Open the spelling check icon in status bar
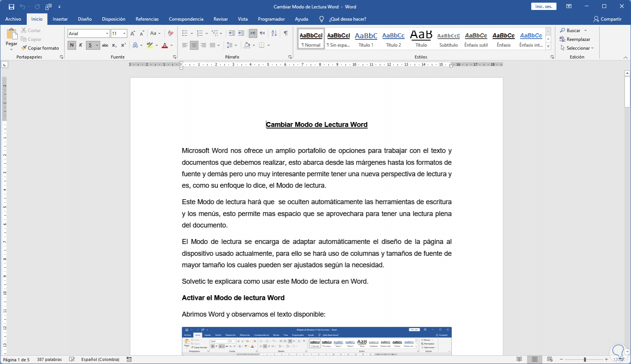 tap(72, 359)
